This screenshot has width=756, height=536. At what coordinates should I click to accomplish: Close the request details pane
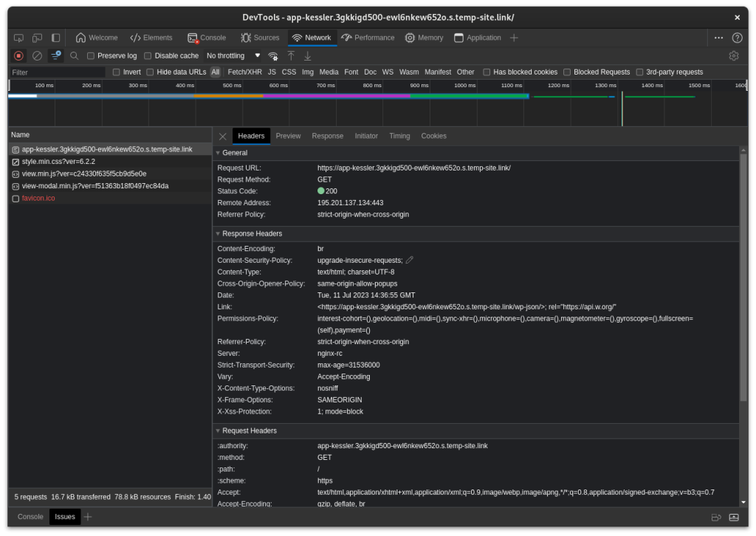point(222,136)
